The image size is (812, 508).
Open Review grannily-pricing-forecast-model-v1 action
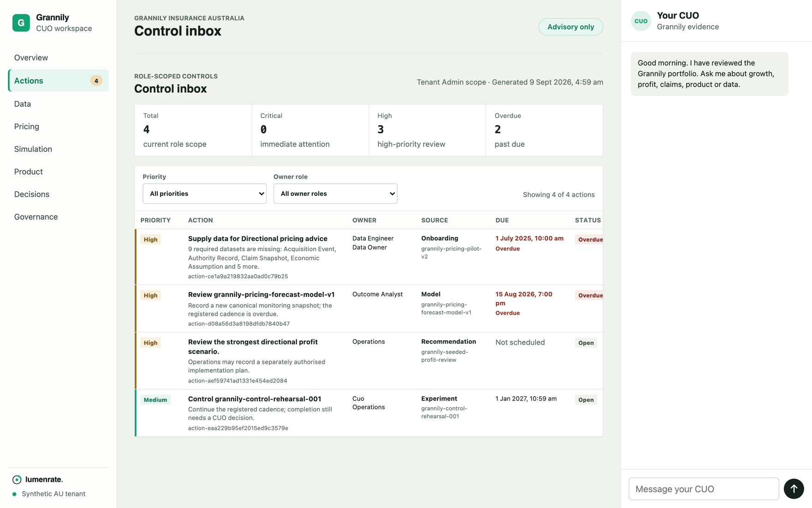pos(261,295)
